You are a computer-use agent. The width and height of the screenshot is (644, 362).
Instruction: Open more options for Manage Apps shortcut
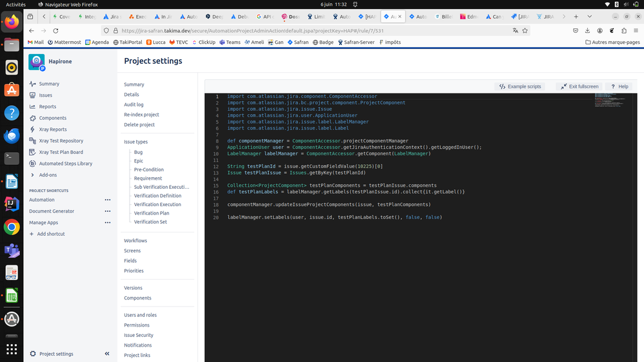[108, 222]
